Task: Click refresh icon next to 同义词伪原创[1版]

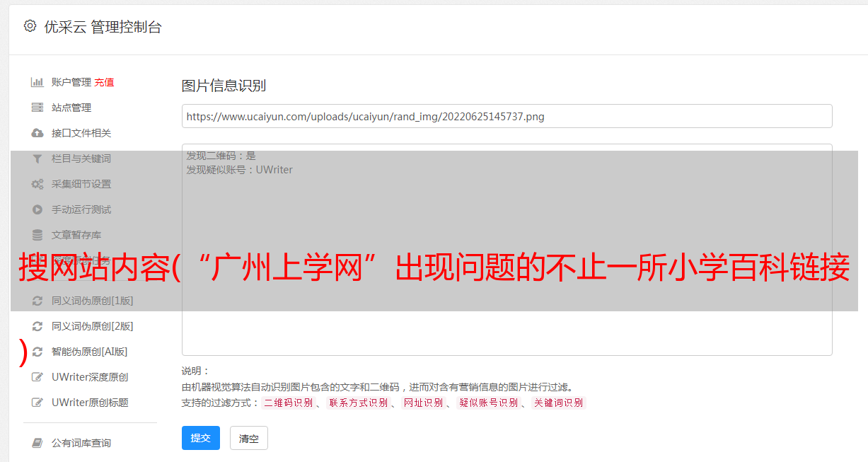Action: tap(37, 301)
